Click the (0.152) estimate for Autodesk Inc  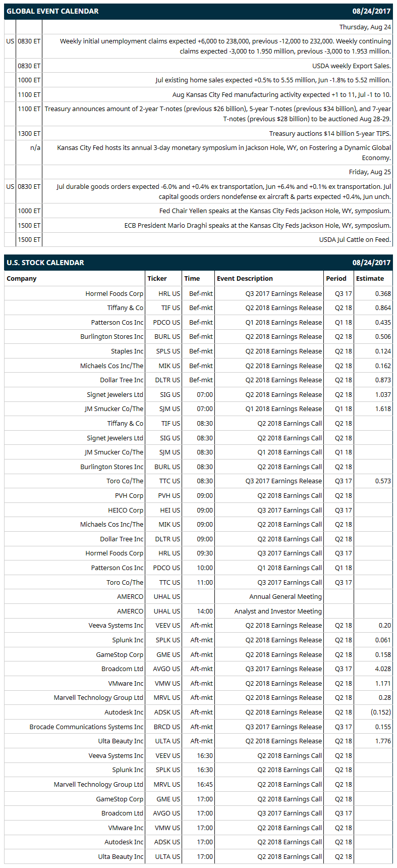381,712
